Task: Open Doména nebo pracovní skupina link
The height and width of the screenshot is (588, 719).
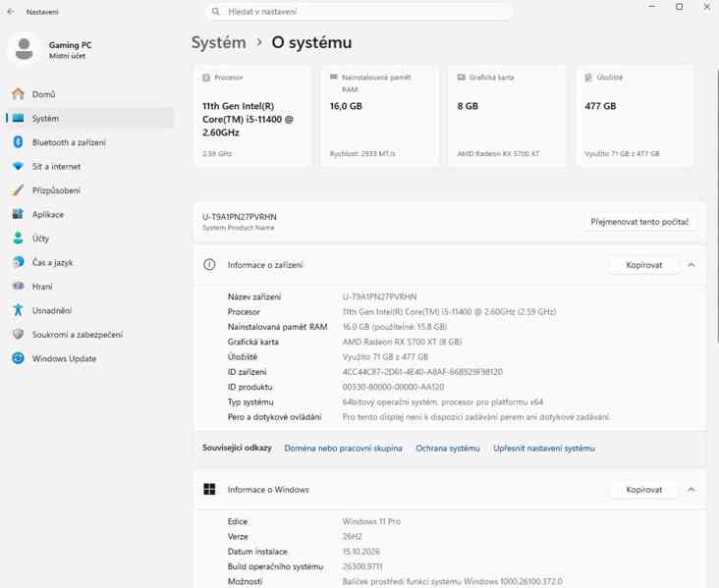Action: click(x=343, y=448)
